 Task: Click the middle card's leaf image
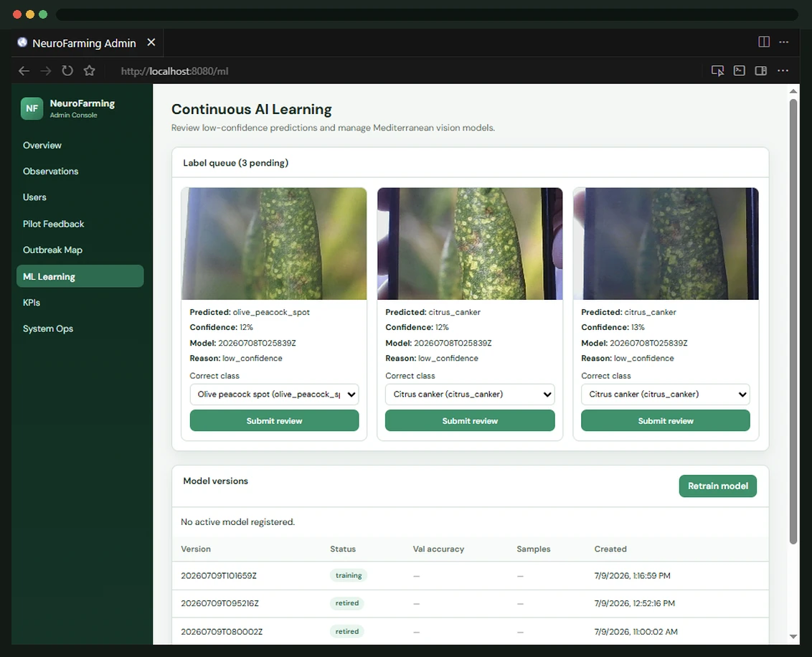470,244
